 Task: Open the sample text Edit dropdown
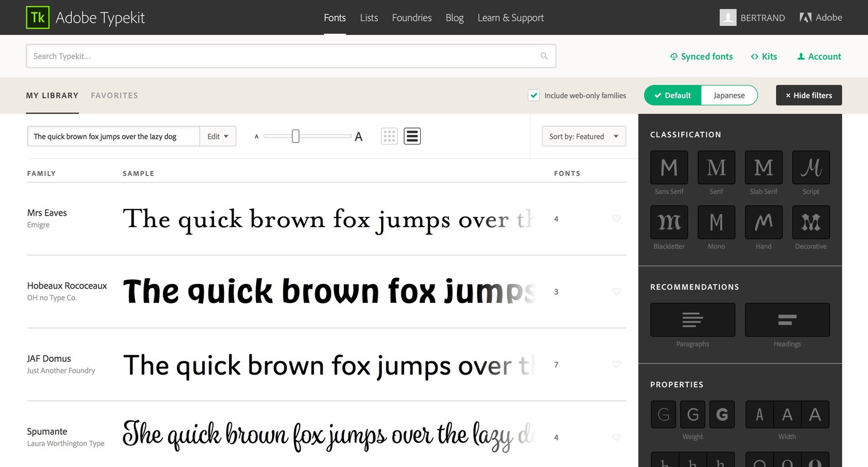[x=218, y=137]
